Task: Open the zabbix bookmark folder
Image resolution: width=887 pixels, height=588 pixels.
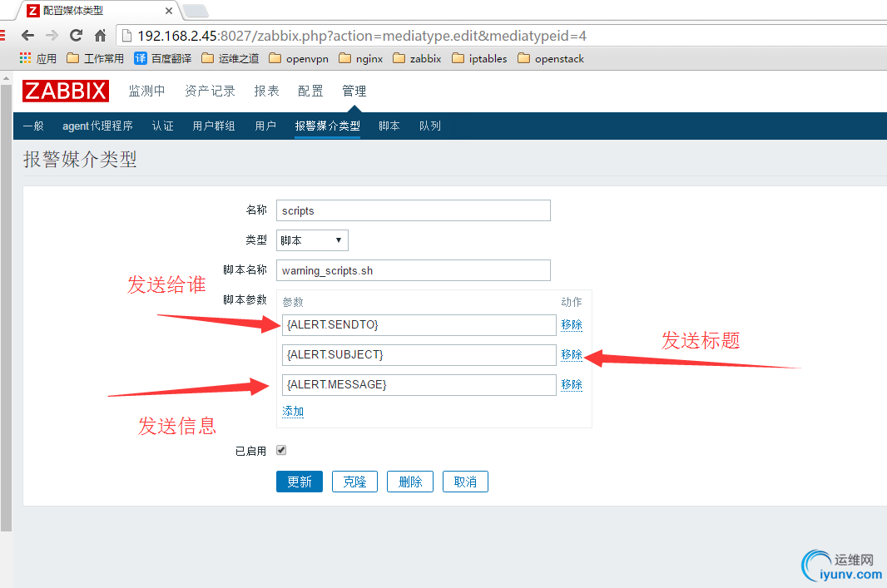Action: 417,58
